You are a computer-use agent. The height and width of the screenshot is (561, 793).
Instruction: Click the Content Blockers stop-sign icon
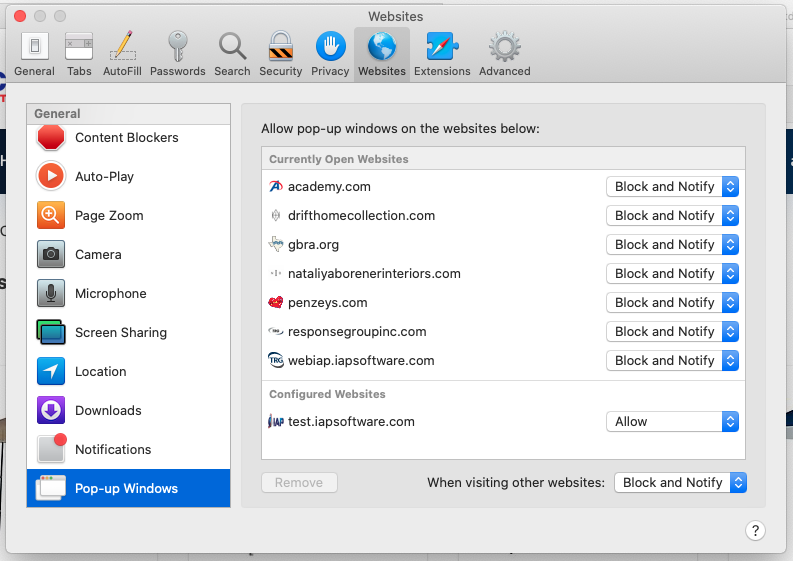[51, 137]
